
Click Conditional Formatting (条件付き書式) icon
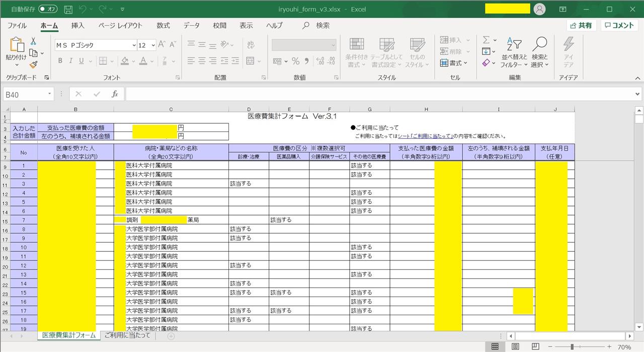pyautogui.click(x=357, y=52)
